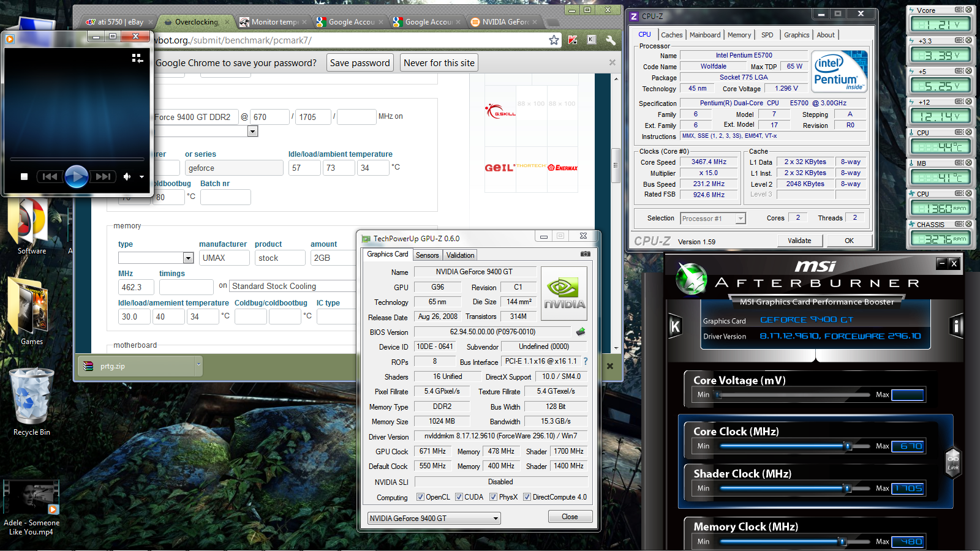This screenshot has height=551, width=980.
Task: Open the About tab in CPU-Z
Action: 826,35
